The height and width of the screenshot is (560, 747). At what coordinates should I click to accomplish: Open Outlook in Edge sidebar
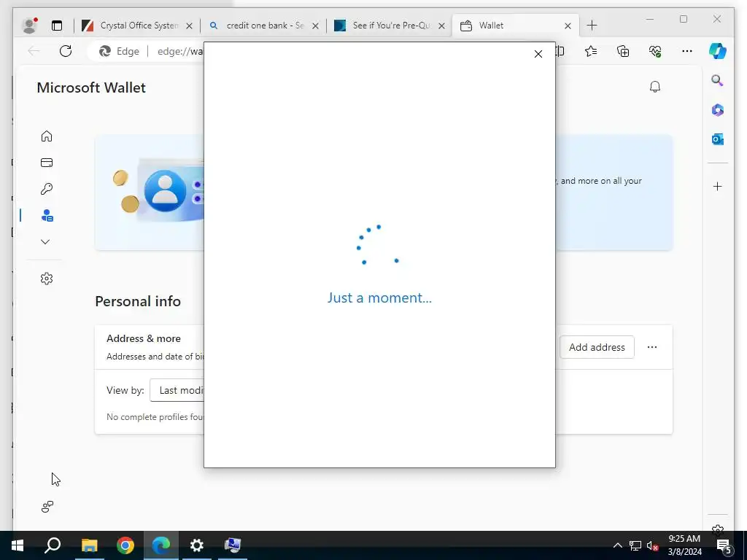pyautogui.click(x=718, y=139)
